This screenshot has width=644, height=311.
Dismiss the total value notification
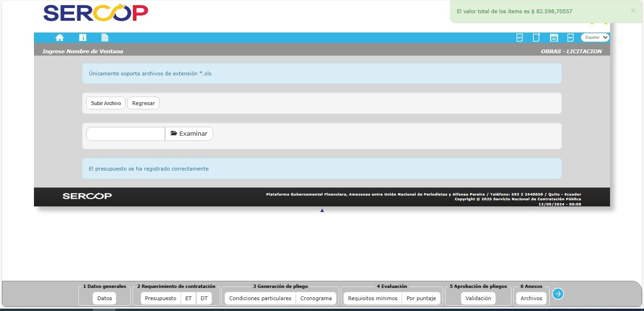(633, 11)
